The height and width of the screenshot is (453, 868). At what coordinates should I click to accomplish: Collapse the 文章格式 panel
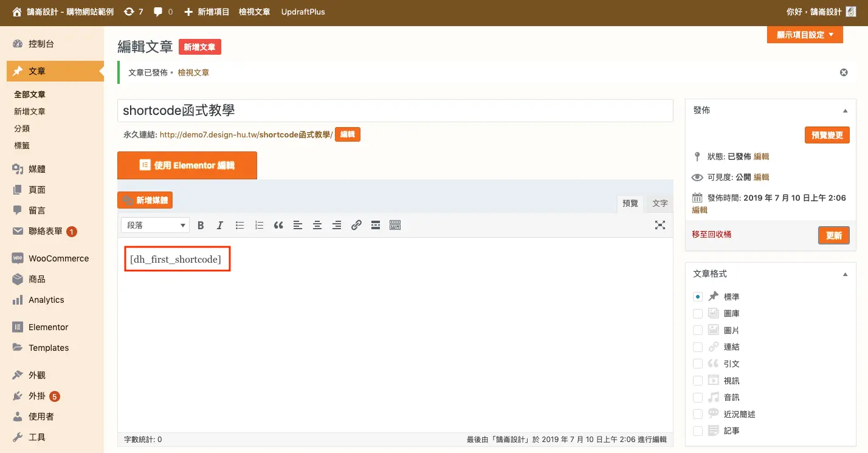click(845, 274)
